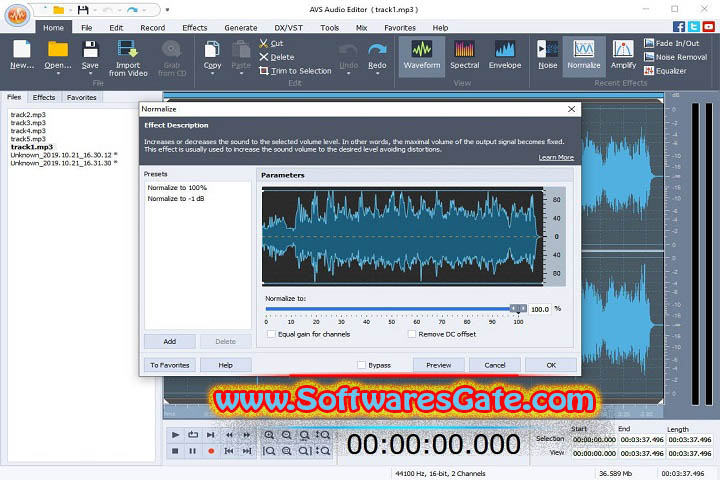The width and height of the screenshot is (720, 480).
Task: Open the Learn More link
Action: [x=556, y=157]
